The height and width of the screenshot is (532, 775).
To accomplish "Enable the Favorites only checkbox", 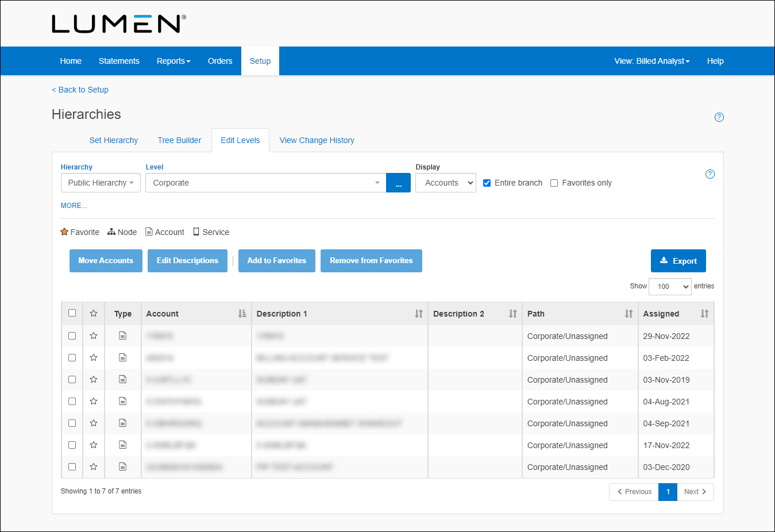I will [x=554, y=183].
